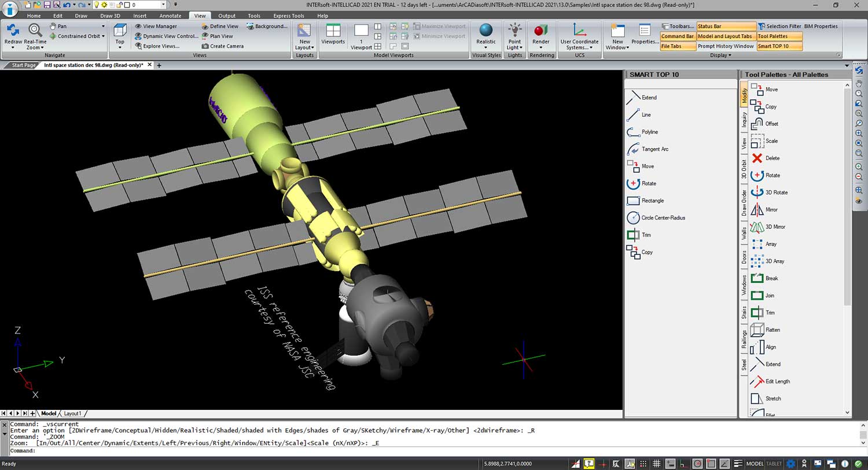868x470 pixels.
Task: Open the layer dropdown in quick access toolbar
Action: click(163, 5)
